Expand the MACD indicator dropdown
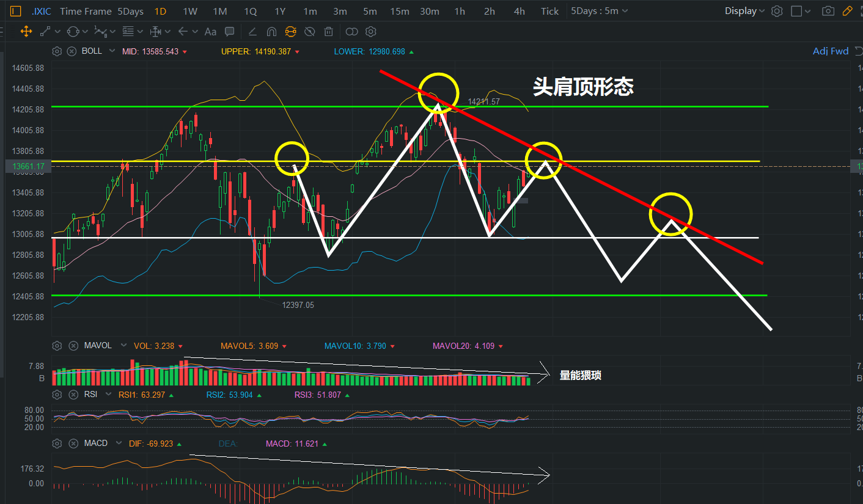Viewport: 863px width, 504px height. 119,443
